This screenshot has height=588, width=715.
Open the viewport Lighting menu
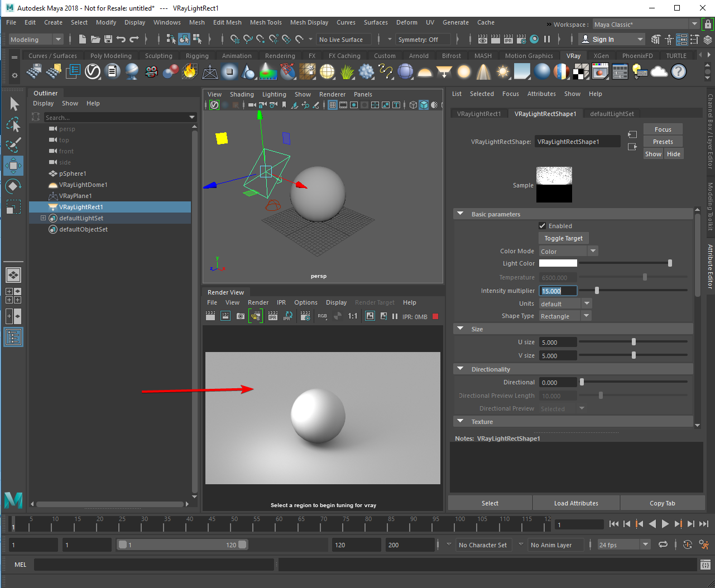click(274, 94)
